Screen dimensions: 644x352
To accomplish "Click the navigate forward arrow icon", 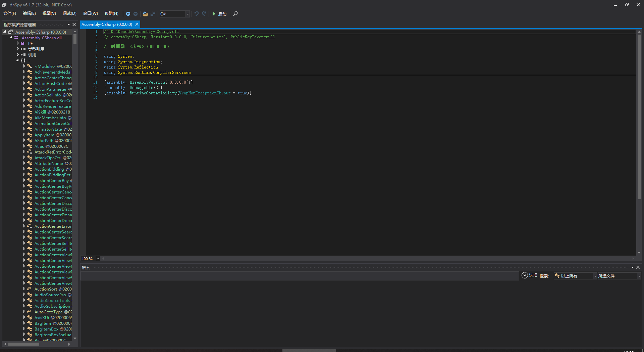I will tap(136, 14).
